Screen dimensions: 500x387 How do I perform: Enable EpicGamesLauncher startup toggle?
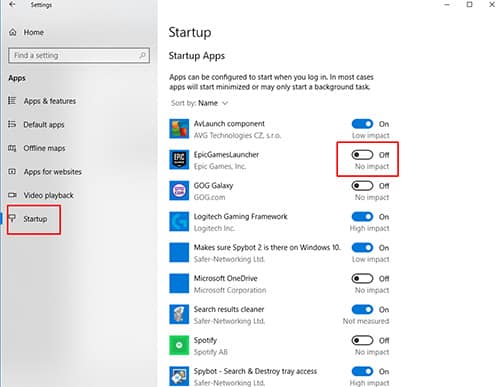362,155
